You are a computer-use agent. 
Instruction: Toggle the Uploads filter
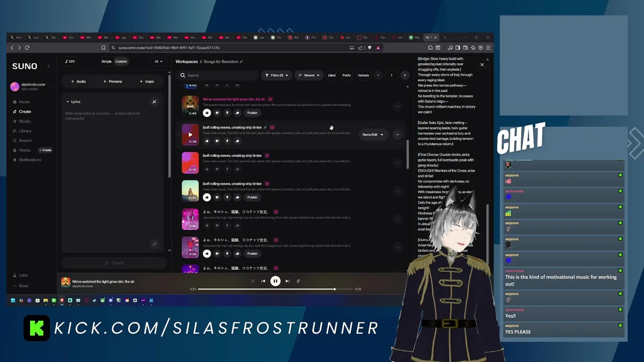click(x=363, y=75)
